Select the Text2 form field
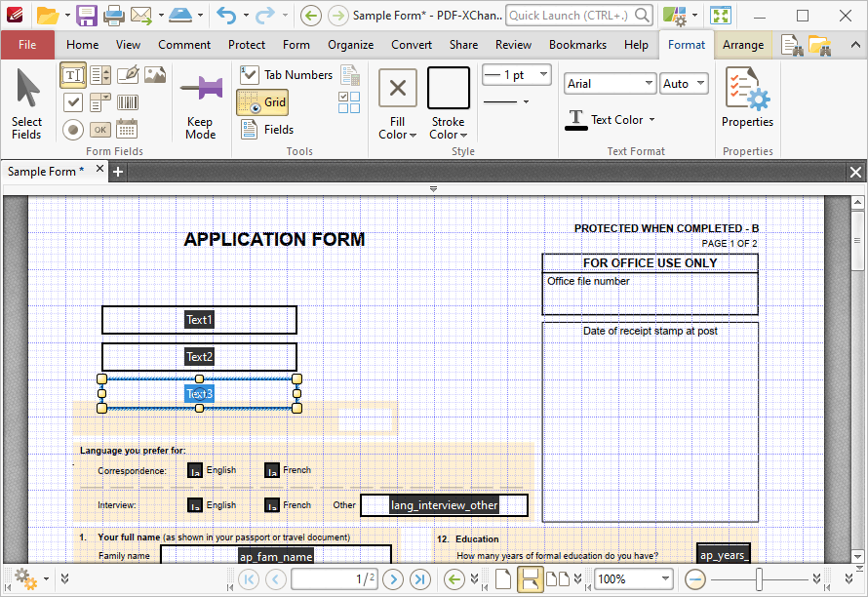Image resolution: width=868 pixels, height=597 pixels. pyautogui.click(x=199, y=357)
